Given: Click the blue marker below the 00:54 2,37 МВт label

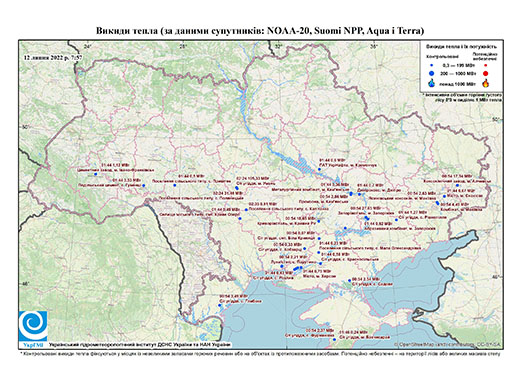Looking at the screenshot, I should (334, 340).
